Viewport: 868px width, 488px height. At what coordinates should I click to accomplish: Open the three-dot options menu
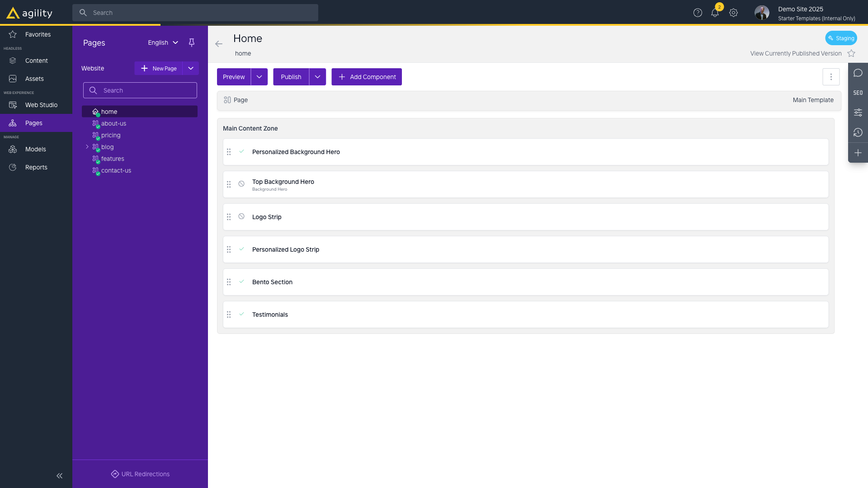click(831, 77)
